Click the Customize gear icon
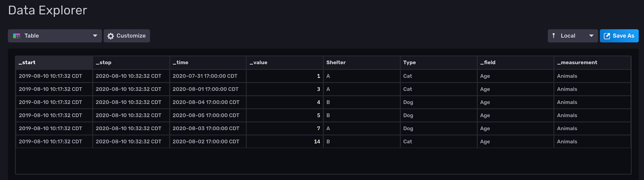644x180 pixels. tap(111, 36)
